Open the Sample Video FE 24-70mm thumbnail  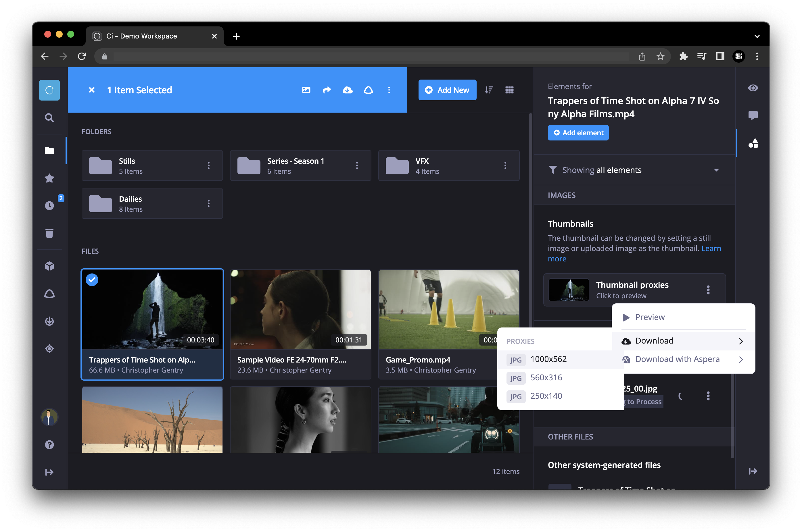(x=300, y=309)
